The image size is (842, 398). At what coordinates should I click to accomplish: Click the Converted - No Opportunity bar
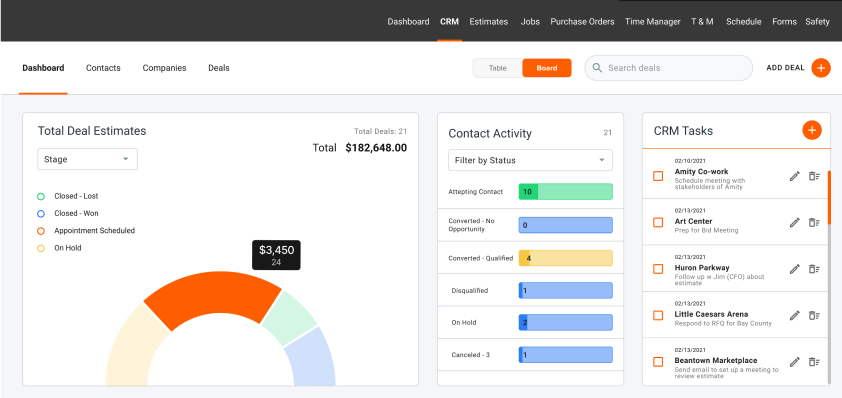pyautogui.click(x=565, y=225)
